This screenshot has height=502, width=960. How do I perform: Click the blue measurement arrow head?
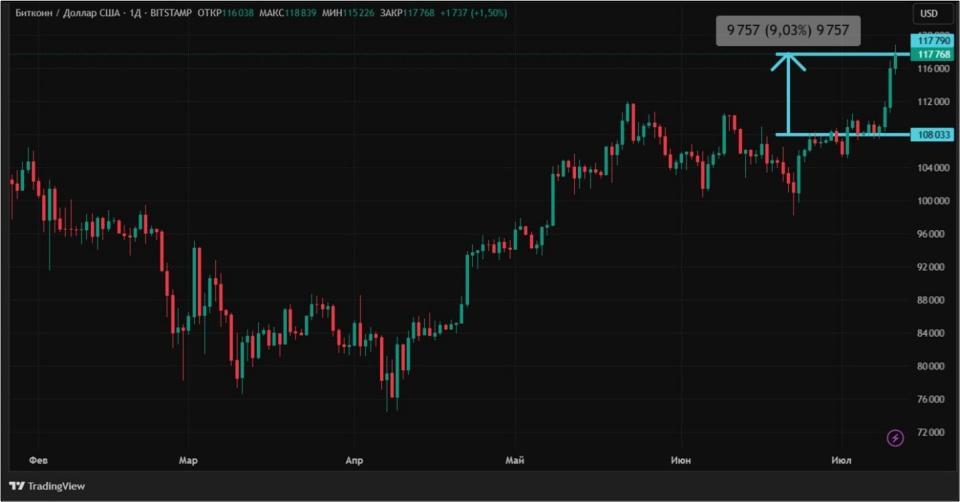(788, 62)
